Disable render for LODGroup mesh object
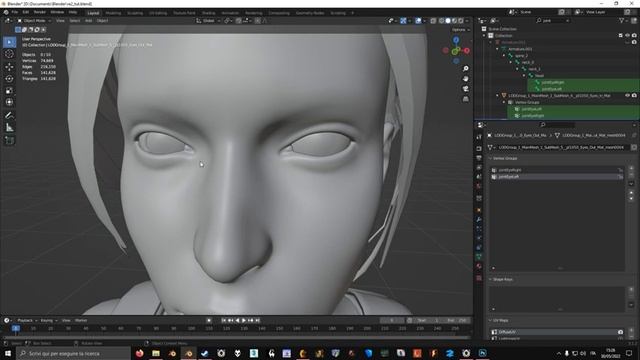Viewport: 640px width, 360px height. 634,96
